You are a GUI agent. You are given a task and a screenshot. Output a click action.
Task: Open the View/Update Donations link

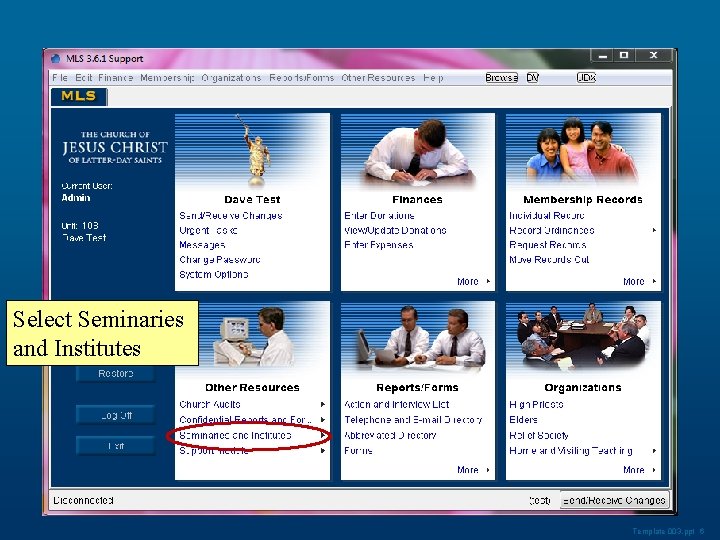point(395,230)
